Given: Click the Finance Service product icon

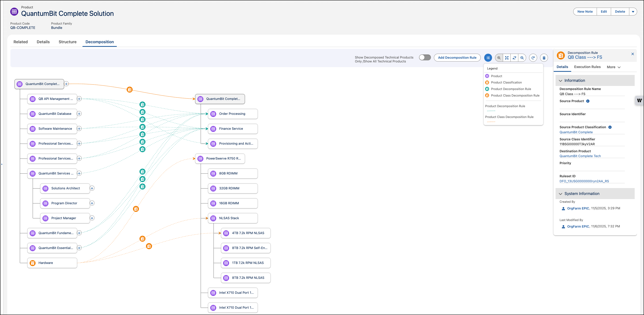Looking at the screenshot, I should 213,129.
